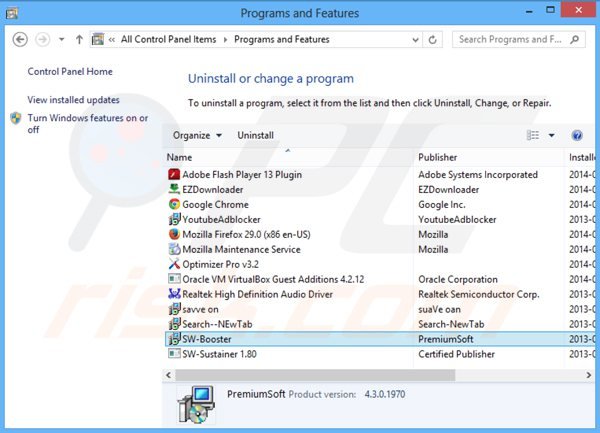Click the Adobe Flash Player program icon

pyautogui.click(x=174, y=174)
